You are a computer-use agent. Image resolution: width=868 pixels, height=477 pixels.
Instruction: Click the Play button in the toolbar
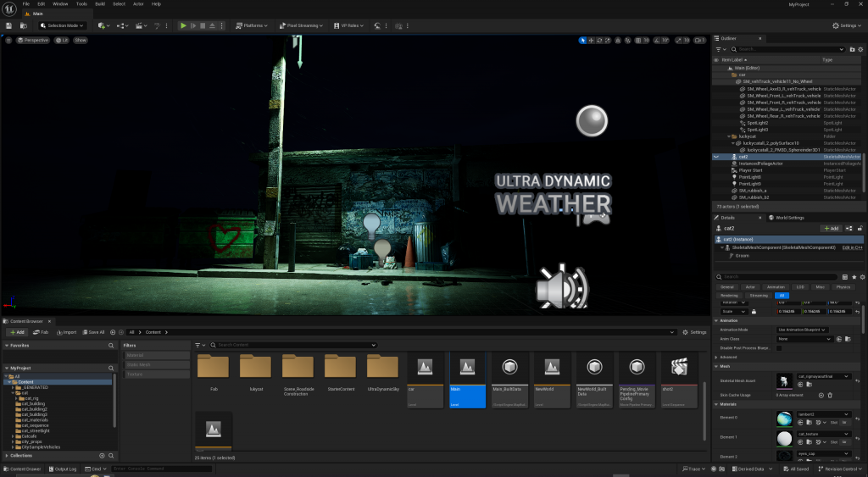183,25
